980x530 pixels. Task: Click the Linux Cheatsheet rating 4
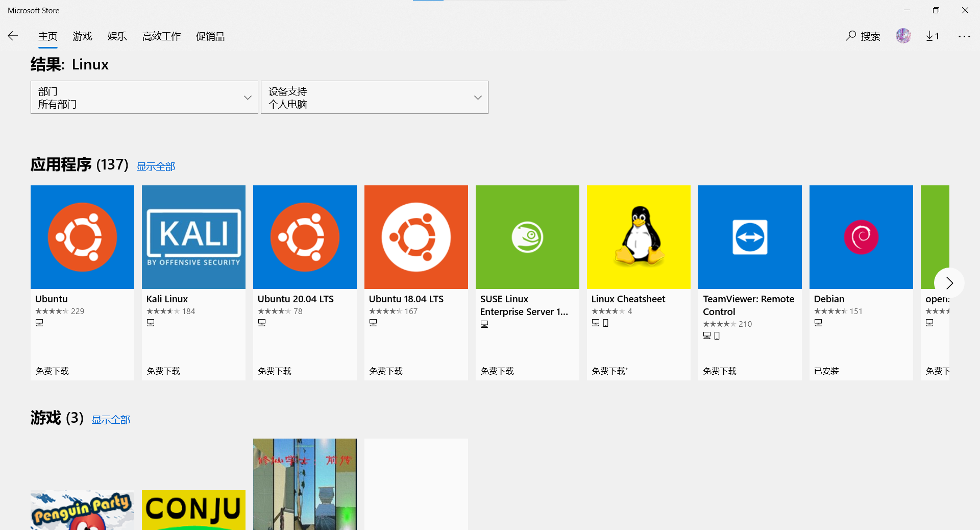pos(612,311)
